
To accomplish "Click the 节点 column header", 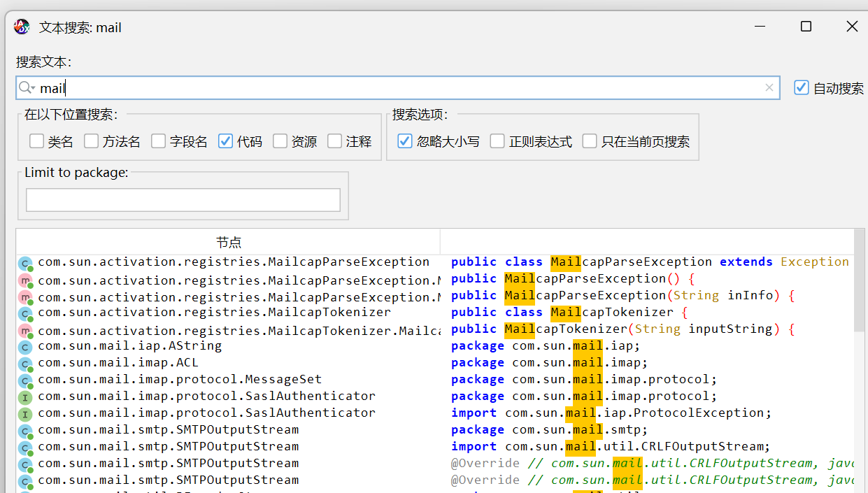I will [x=229, y=242].
